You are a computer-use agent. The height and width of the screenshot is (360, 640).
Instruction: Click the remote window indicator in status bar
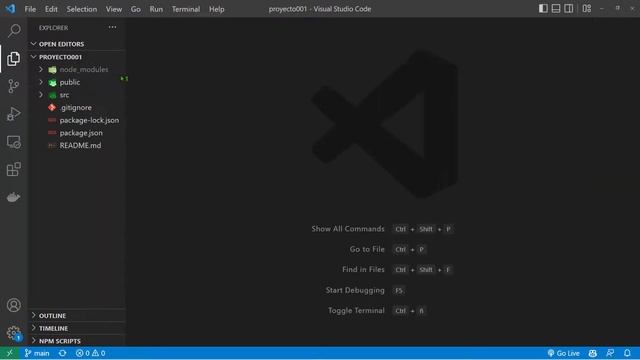(9, 353)
